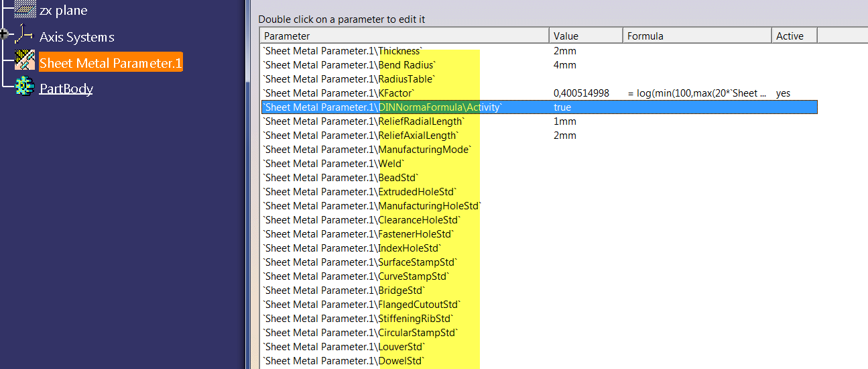Select the KFactor parameter row
The width and height of the screenshot is (868, 369).
539,93
